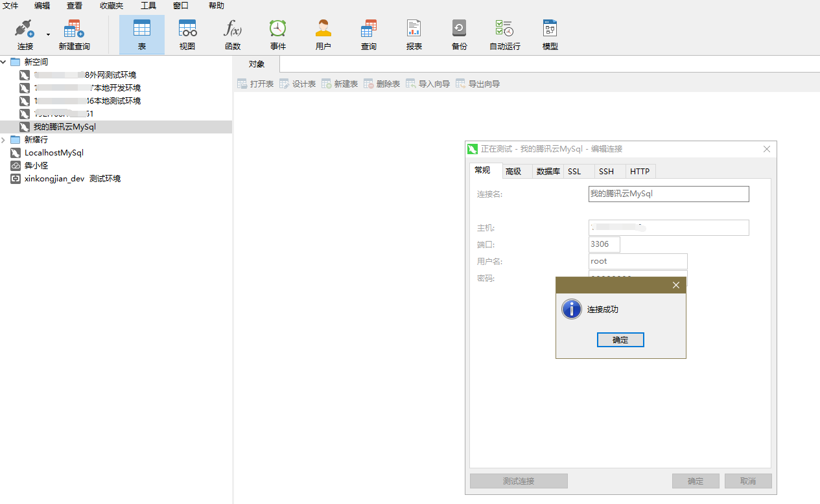Collapse the 新空间 folder group

click(x=5, y=62)
